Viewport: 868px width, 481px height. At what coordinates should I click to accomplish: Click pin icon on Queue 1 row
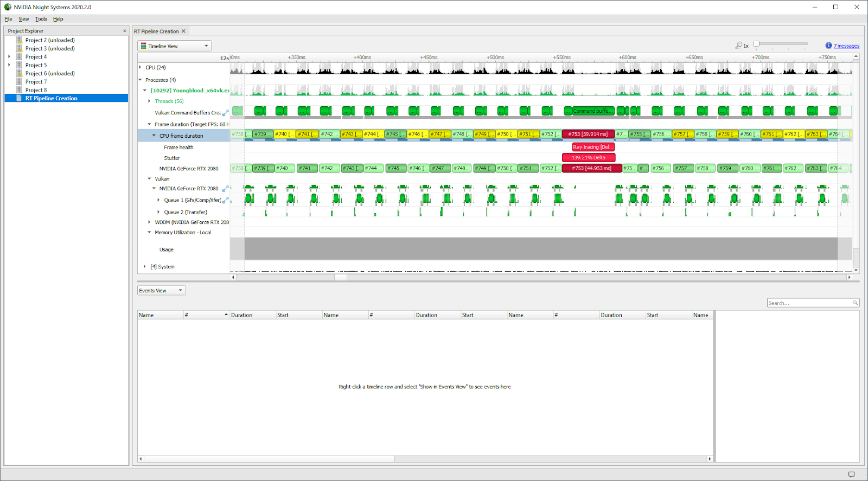pyautogui.click(x=225, y=200)
